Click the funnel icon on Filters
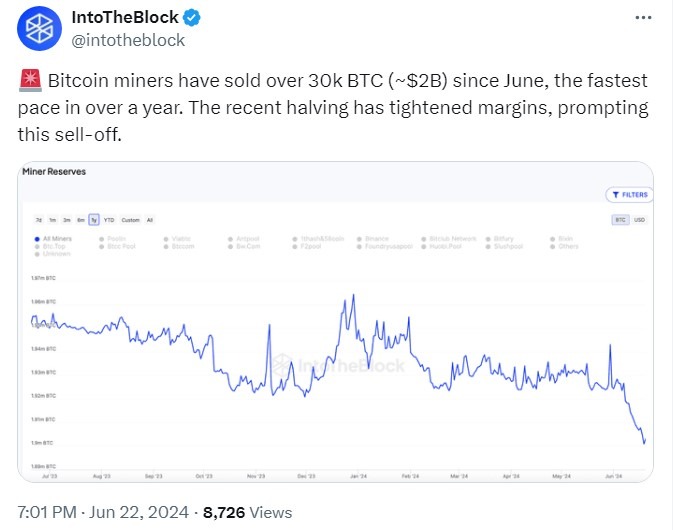Viewport: 673px width, 530px height. pos(614,195)
